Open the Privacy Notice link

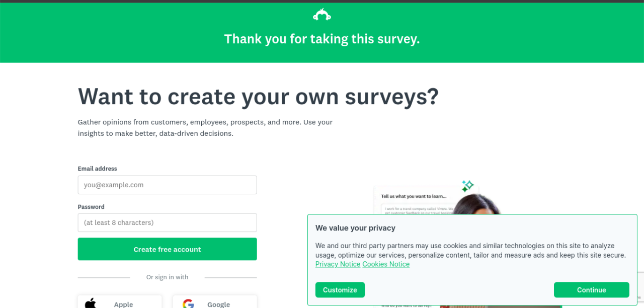click(x=338, y=264)
